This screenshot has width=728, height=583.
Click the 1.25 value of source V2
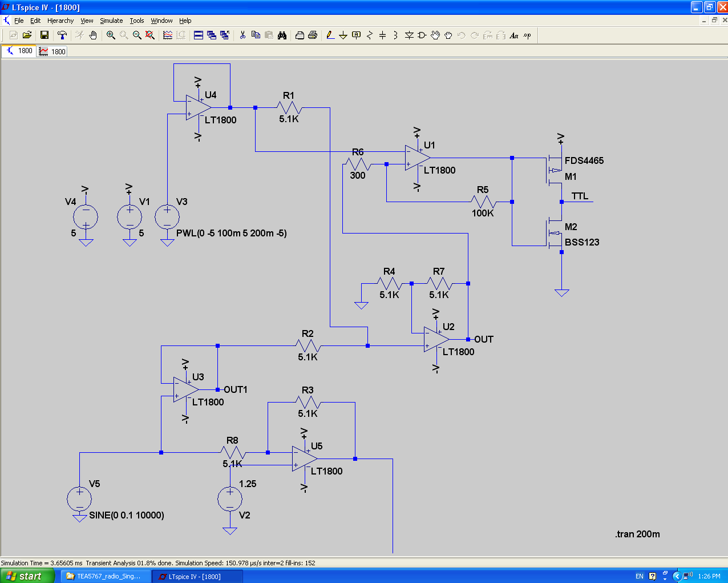[x=248, y=484]
